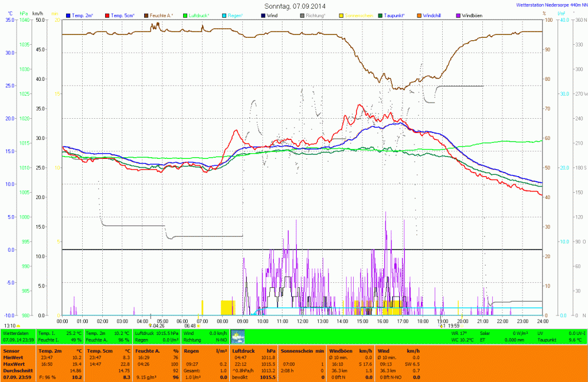The image size is (588, 382).
Task: Click the blue Temp. 2m legend square
Action: (x=69, y=15)
